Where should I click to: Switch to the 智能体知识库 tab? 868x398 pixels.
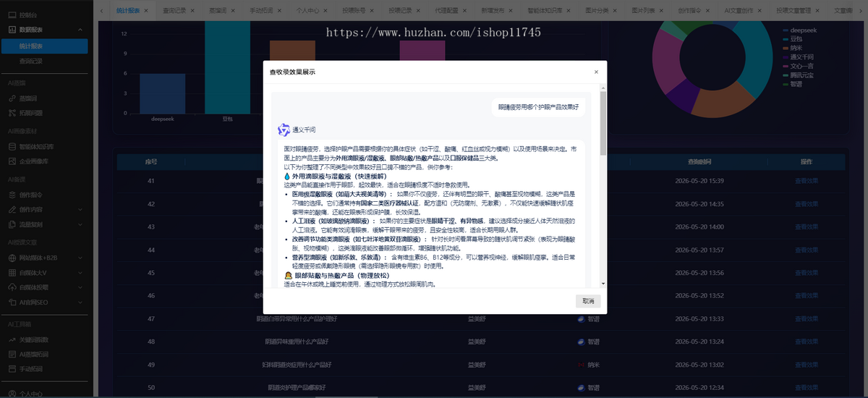(x=545, y=11)
